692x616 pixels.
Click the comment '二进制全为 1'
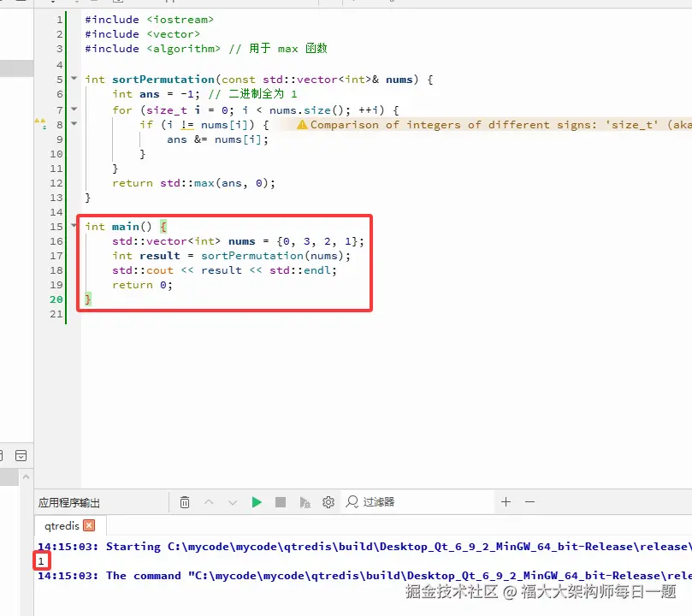click(x=263, y=93)
